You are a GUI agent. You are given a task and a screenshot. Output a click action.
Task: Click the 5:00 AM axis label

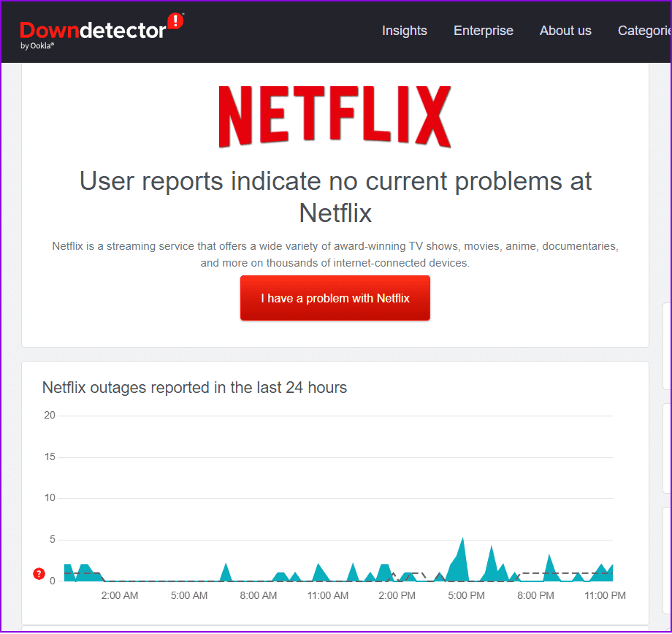coord(189,595)
